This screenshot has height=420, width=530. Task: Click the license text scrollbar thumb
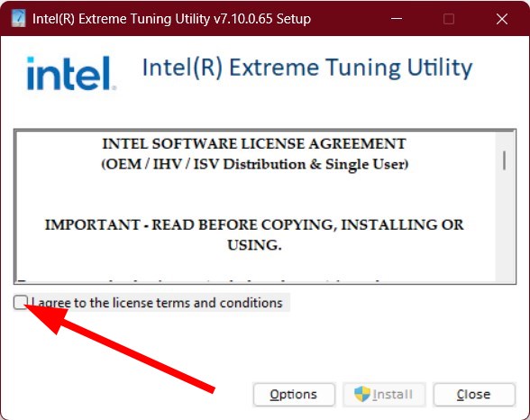click(504, 160)
